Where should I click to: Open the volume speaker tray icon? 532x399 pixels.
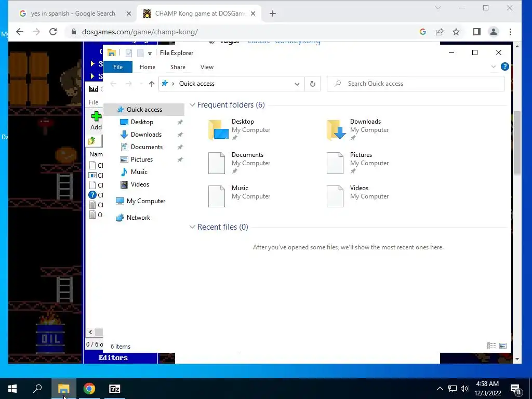[464, 389]
